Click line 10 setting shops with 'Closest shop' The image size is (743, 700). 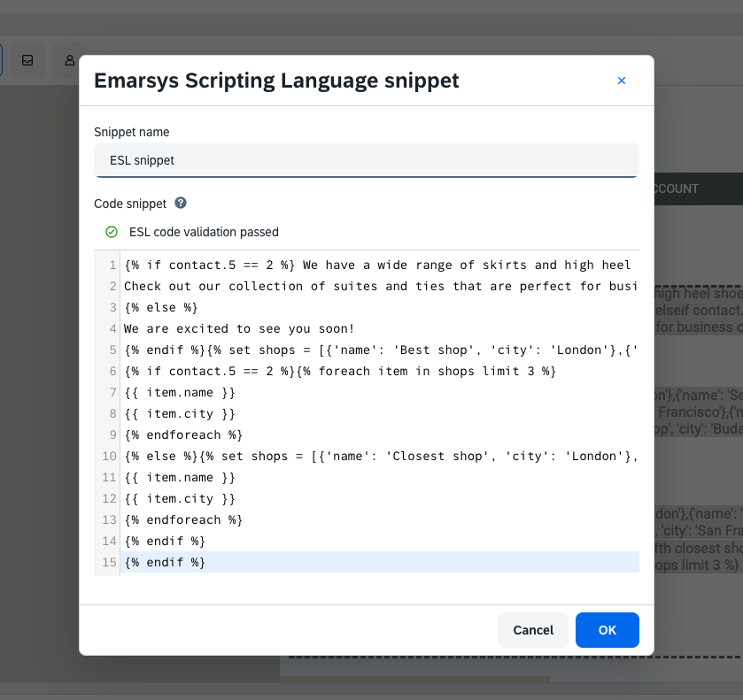pos(381,457)
